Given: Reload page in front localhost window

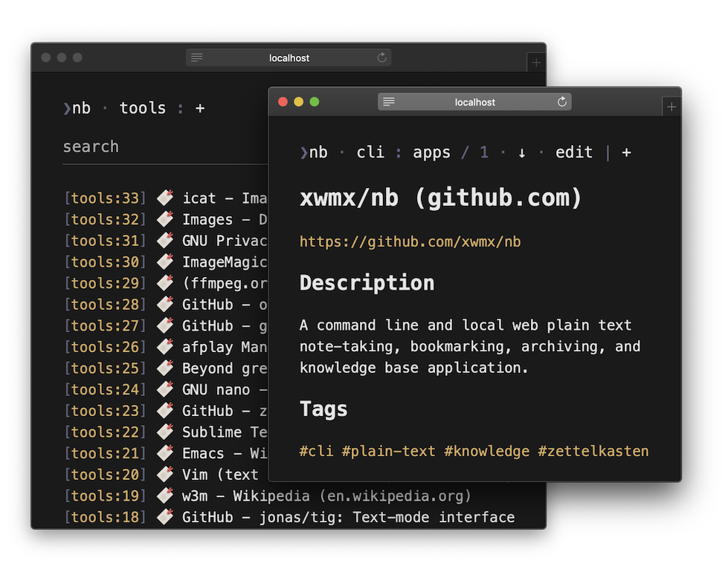Looking at the screenshot, I should coord(561,102).
